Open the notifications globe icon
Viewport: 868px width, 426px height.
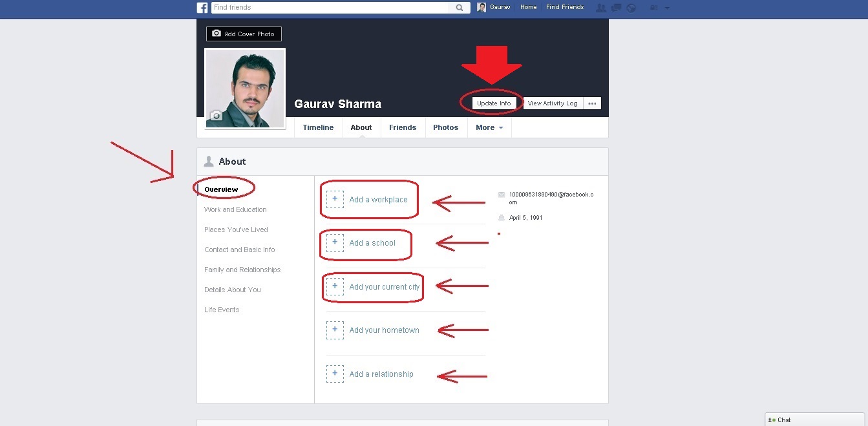pos(631,8)
